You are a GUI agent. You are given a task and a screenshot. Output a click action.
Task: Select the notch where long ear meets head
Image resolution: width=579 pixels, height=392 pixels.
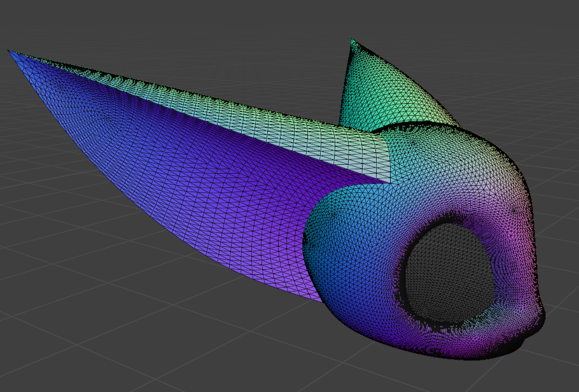(x=389, y=183)
